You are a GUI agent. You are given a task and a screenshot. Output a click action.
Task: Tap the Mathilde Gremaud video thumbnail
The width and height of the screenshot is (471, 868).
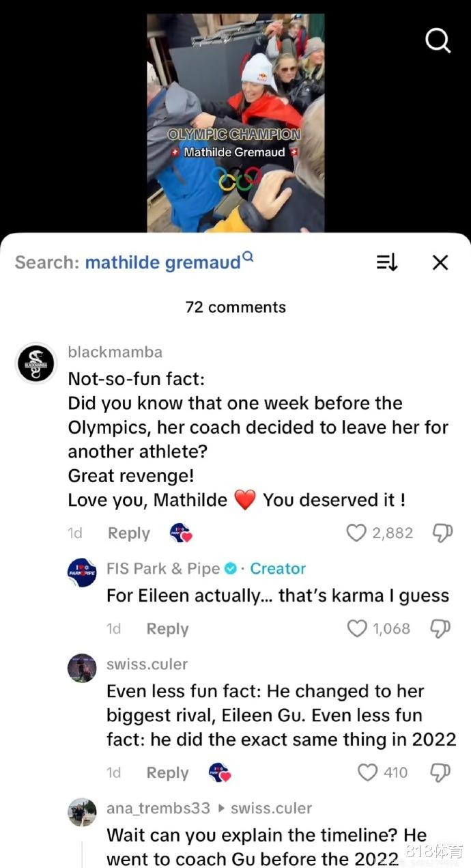(235, 123)
